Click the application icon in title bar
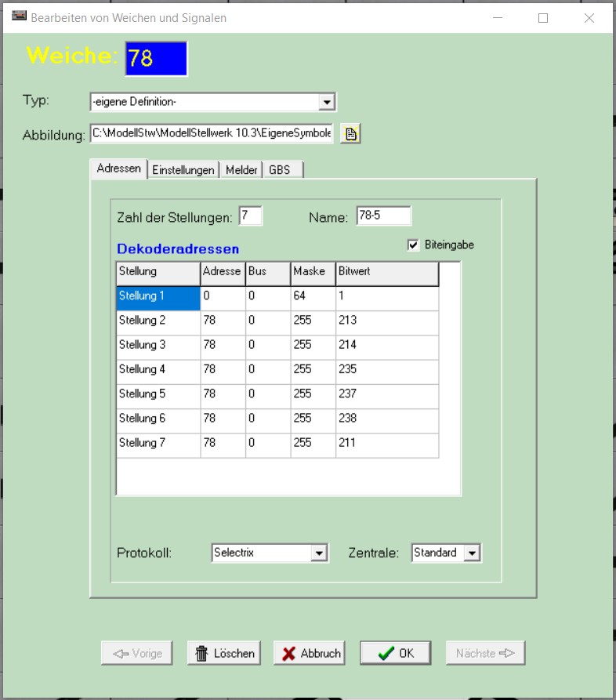The image size is (616, 700). [x=18, y=17]
